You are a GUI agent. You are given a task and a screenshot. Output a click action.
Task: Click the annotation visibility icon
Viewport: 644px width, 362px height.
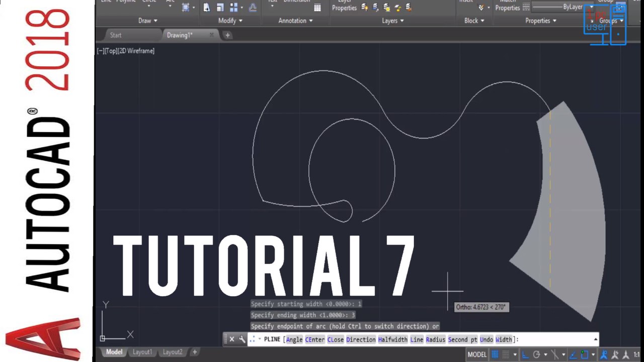click(604, 354)
